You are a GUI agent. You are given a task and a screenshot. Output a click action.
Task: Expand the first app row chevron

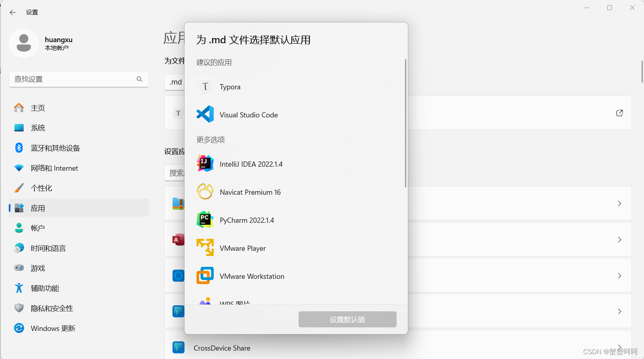pos(620,204)
